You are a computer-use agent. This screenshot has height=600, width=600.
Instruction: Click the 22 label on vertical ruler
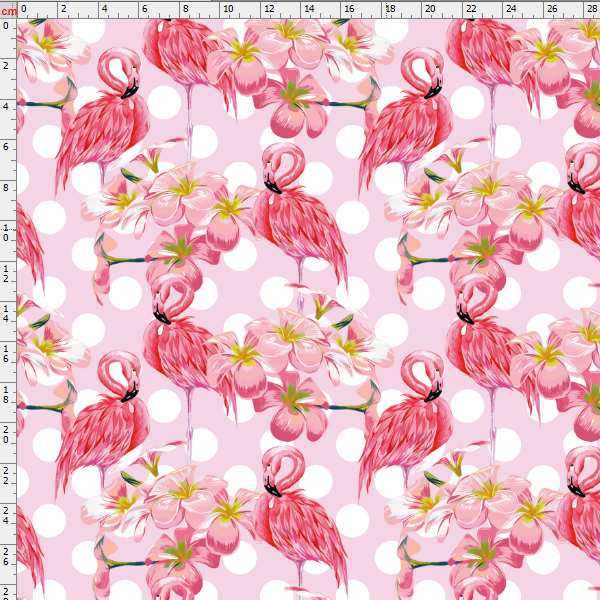tap(6, 475)
